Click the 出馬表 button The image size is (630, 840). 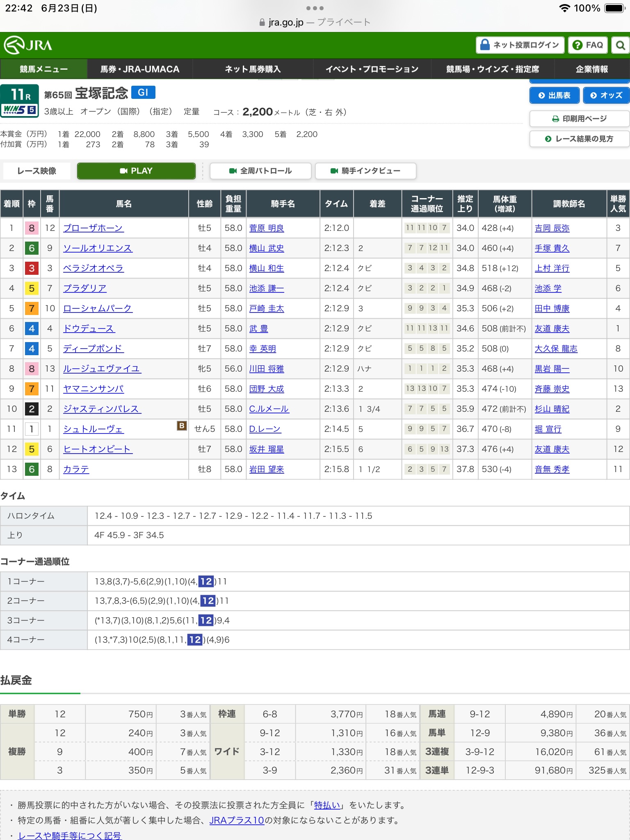pos(555,95)
